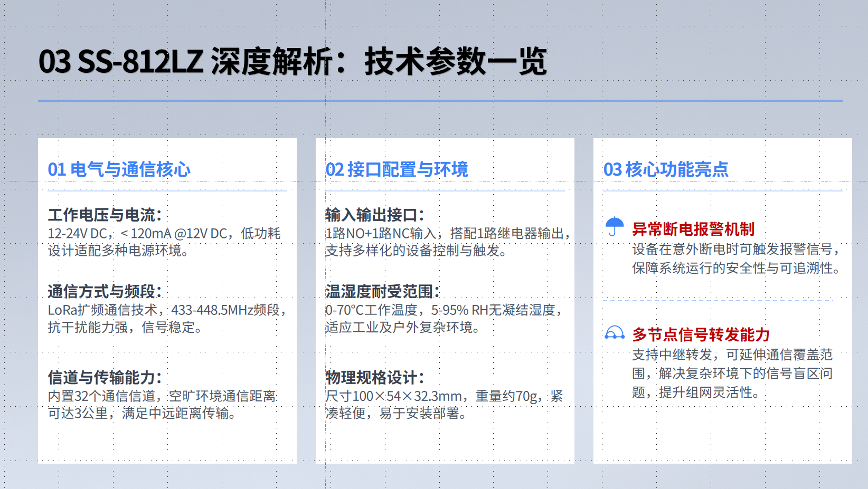This screenshot has width=868, height=489.
Task: Select the slide title 03 SS-812LZ 深度解析
Action: coord(185,61)
